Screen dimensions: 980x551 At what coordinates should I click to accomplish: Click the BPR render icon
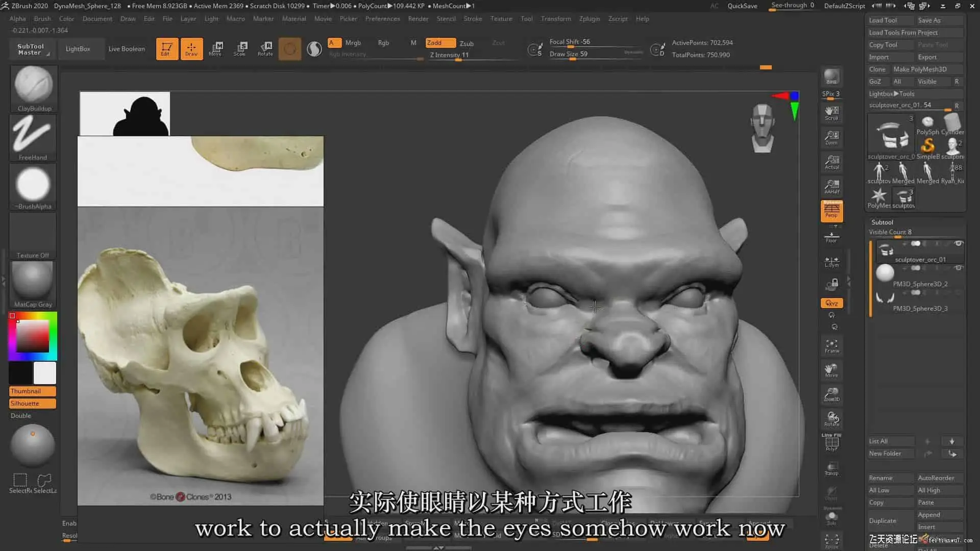pos(831,77)
